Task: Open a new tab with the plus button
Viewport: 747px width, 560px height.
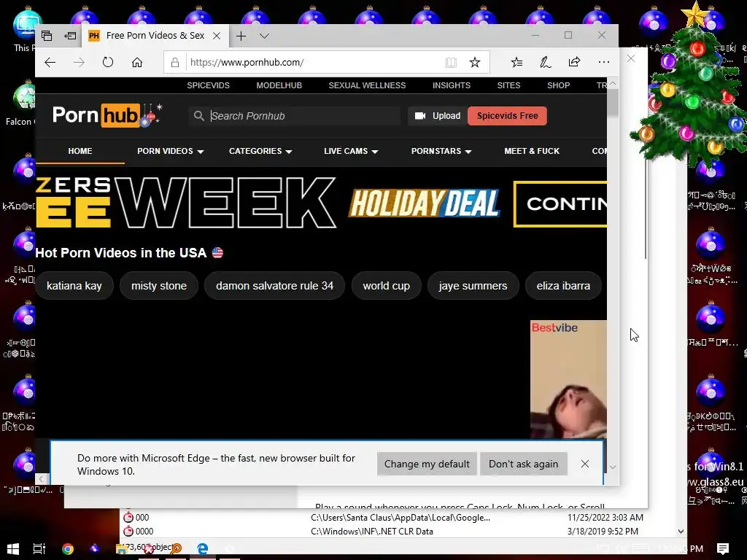Action: coord(241,36)
